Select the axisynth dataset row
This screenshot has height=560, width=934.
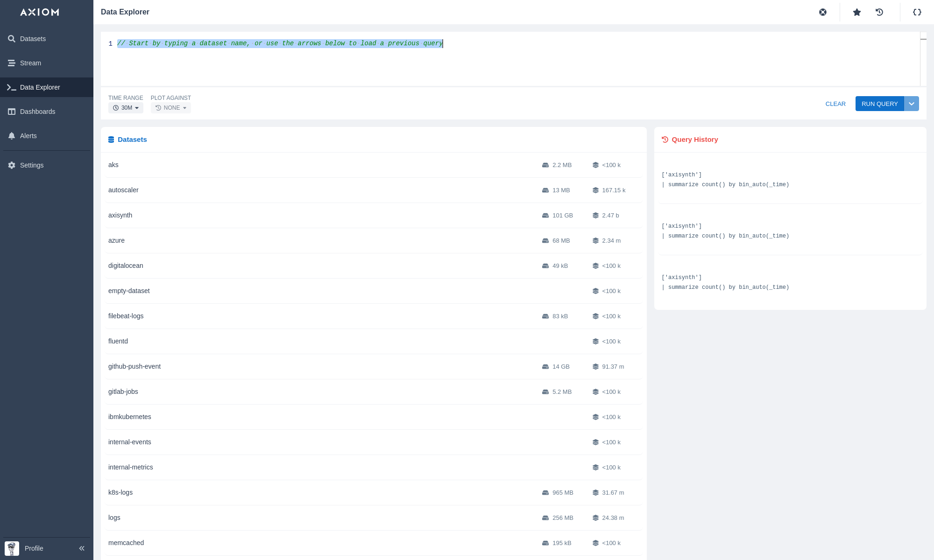point(120,215)
